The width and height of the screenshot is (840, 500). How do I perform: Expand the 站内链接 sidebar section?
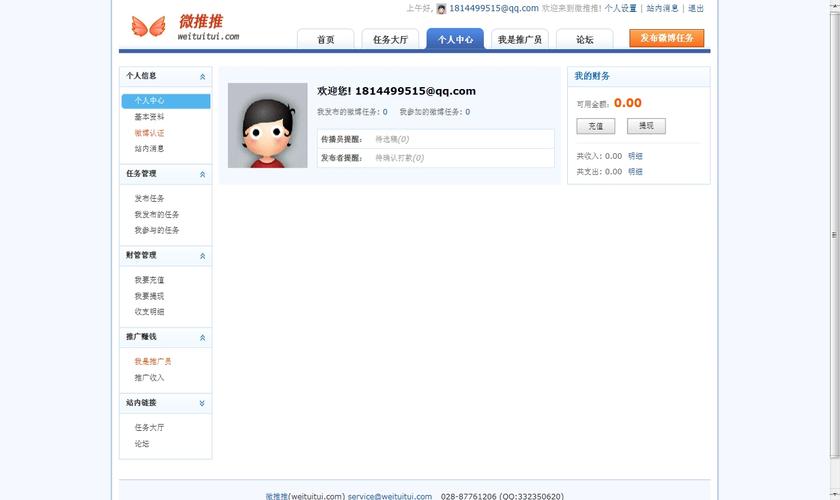coord(202,403)
